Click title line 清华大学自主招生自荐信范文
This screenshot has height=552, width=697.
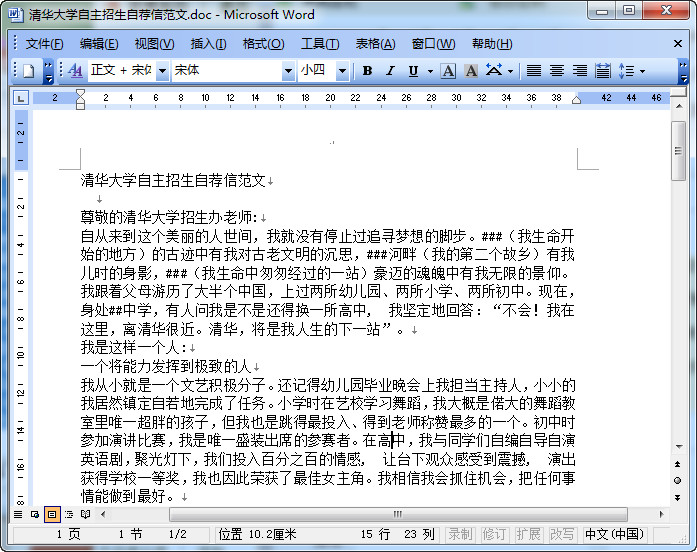point(173,180)
